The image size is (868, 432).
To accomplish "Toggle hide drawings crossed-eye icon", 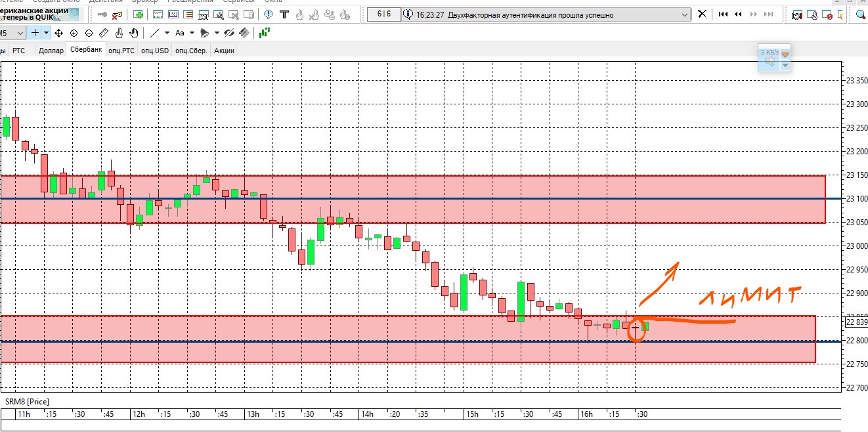I will [x=229, y=33].
